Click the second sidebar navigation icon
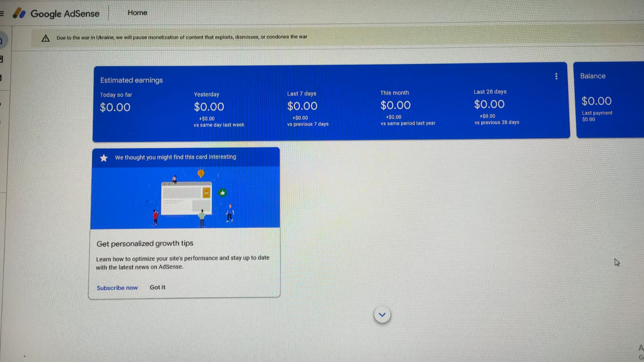The image size is (644, 362). tap(2, 60)
